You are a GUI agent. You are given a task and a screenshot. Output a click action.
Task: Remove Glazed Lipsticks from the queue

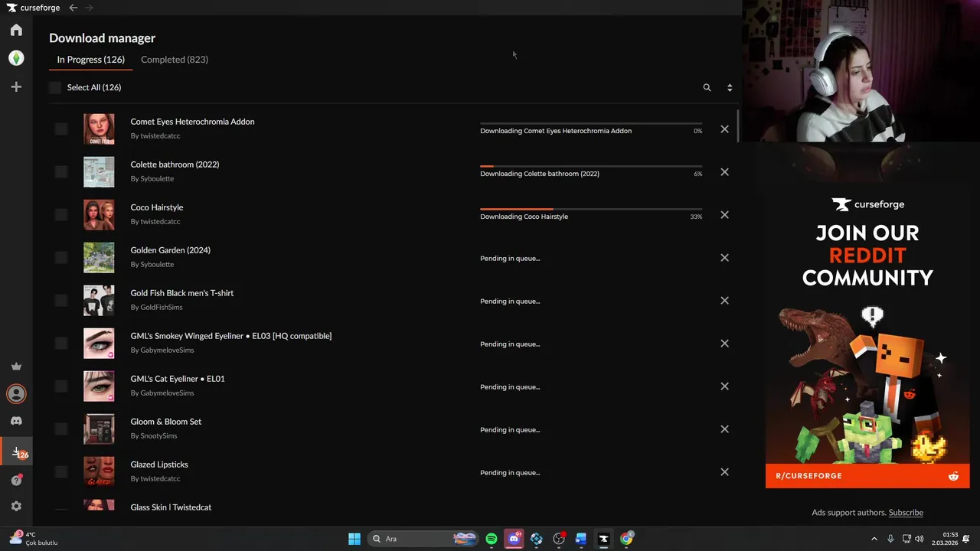click(x=724, y=472)
